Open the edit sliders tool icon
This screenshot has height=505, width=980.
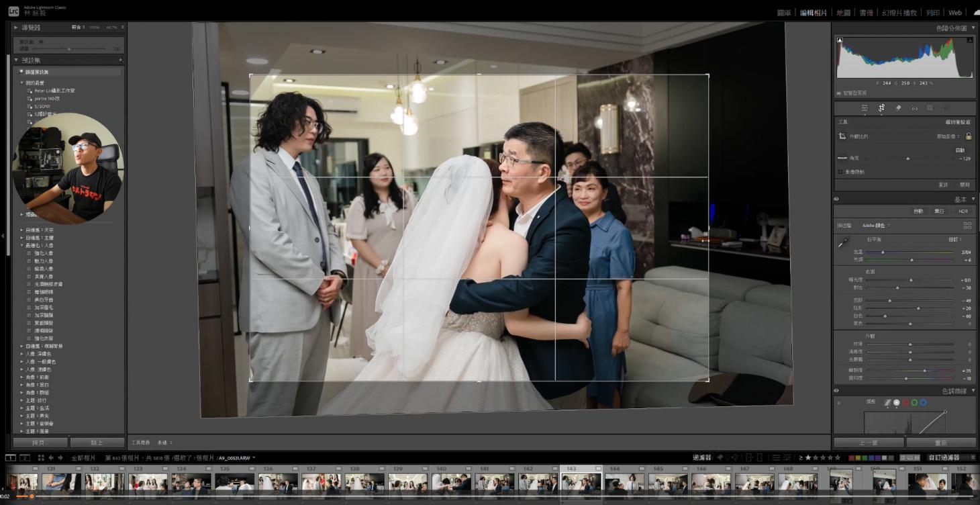coord(865,107)
